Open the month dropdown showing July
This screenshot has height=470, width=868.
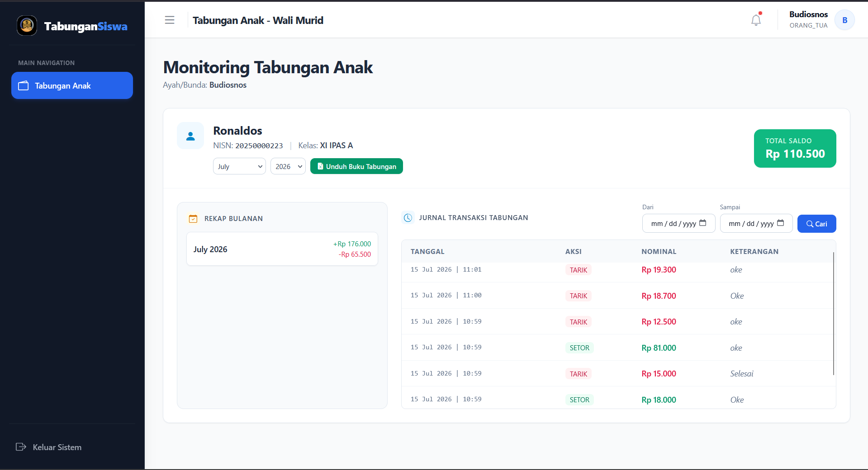239,166
